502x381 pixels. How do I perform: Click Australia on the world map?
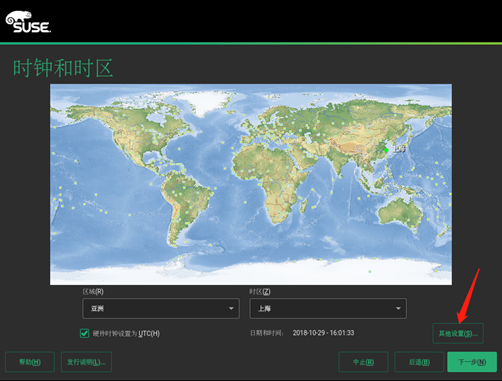400,212
